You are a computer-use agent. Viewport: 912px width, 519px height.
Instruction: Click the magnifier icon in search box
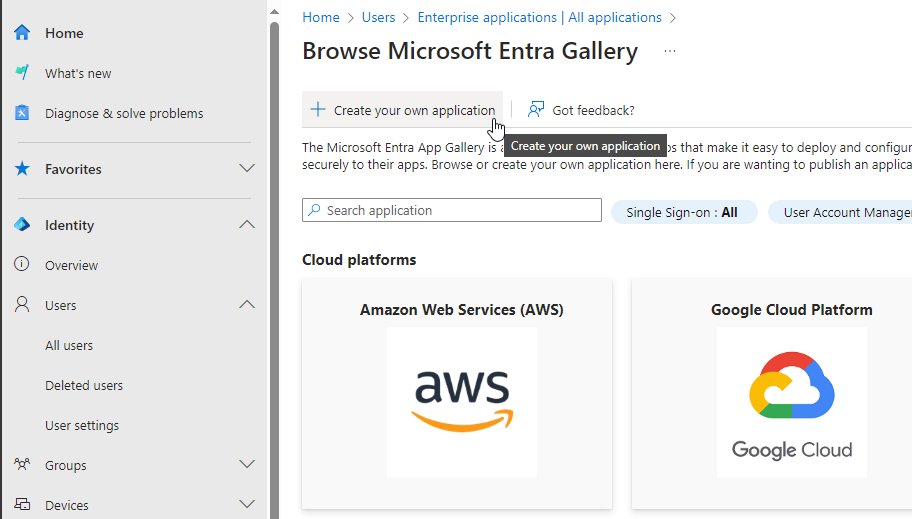[314, 210]
